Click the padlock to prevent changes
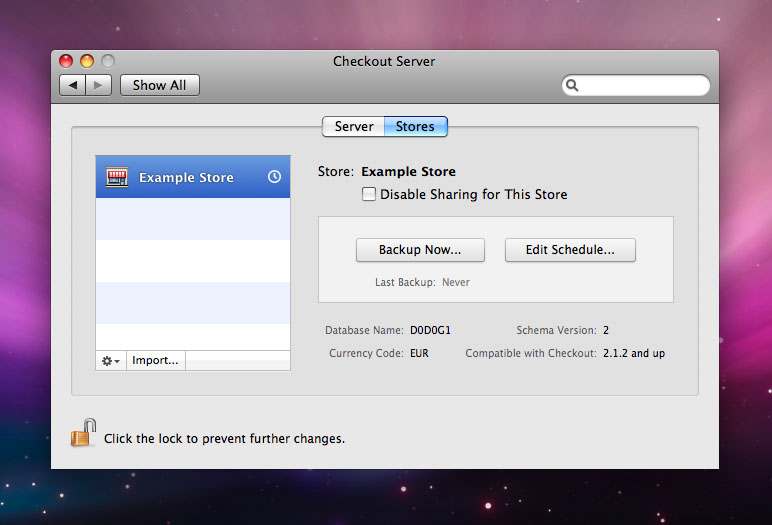This screenshot has height=525, width=772. [83, 433]
